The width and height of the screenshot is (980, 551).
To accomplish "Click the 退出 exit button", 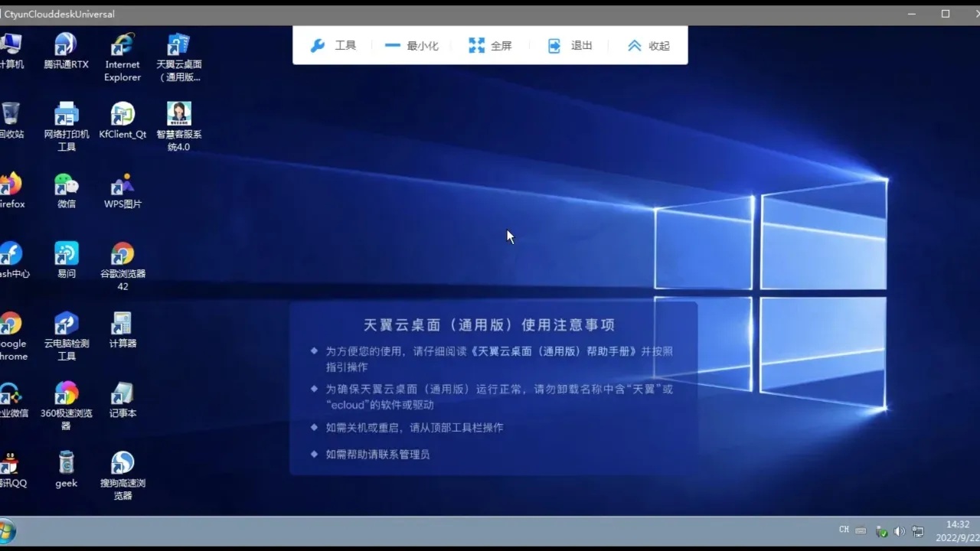I will pyautogui.click(x=570, y=46).
